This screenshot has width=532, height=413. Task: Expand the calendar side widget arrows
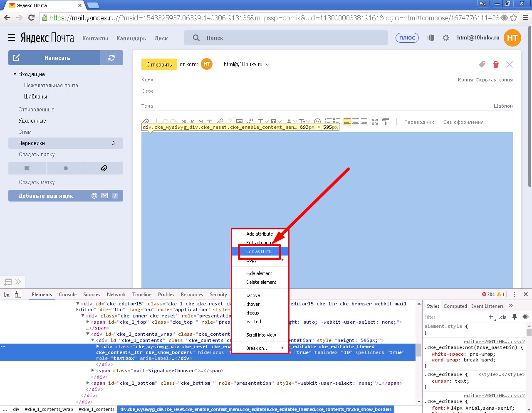point(18,281)
